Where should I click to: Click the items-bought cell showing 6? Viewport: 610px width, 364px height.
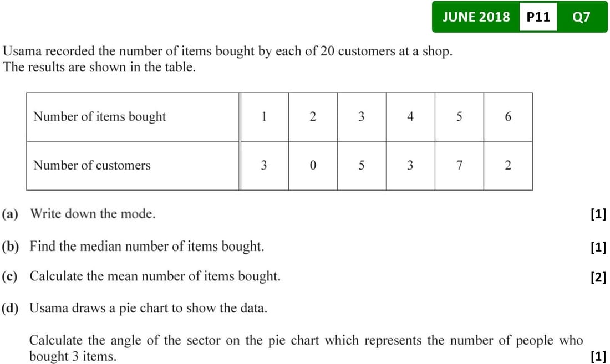[x=508, y=117]
